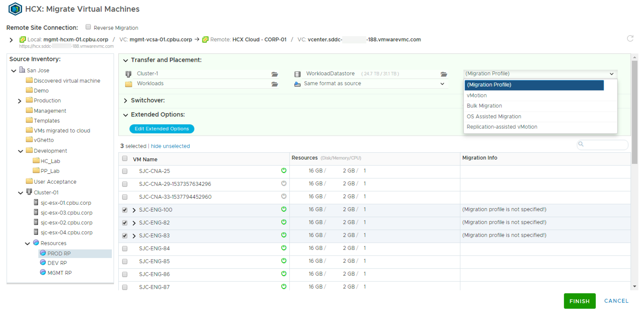
Task: Click the Cluster-1 host icon
Action: [128, 74]
